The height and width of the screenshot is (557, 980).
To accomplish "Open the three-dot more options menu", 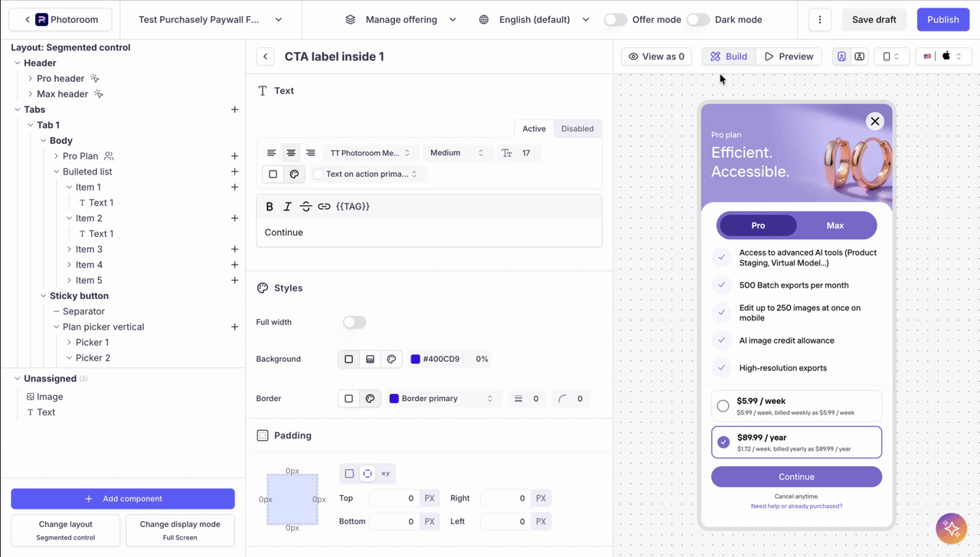I will (x=819, y=20).
